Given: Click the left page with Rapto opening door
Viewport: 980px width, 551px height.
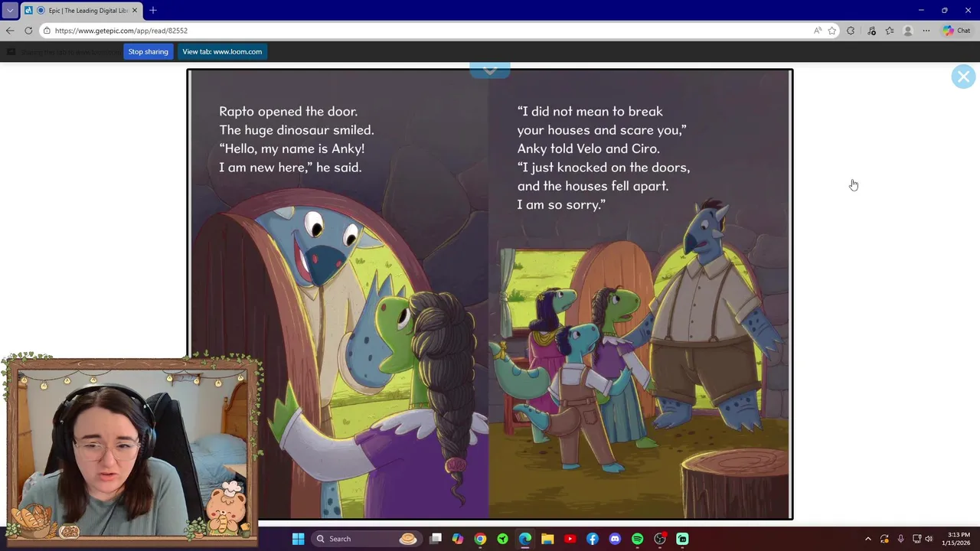Looking at the screenshot, I should (x=339, y=295).
